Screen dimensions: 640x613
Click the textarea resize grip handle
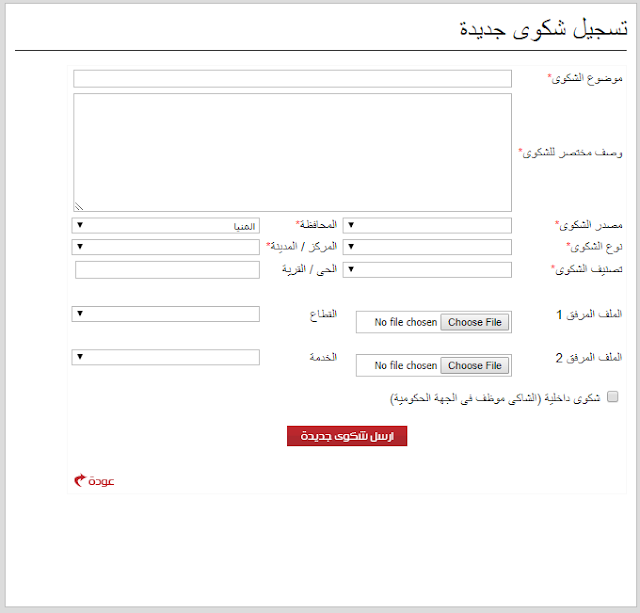tap(79, 207)
